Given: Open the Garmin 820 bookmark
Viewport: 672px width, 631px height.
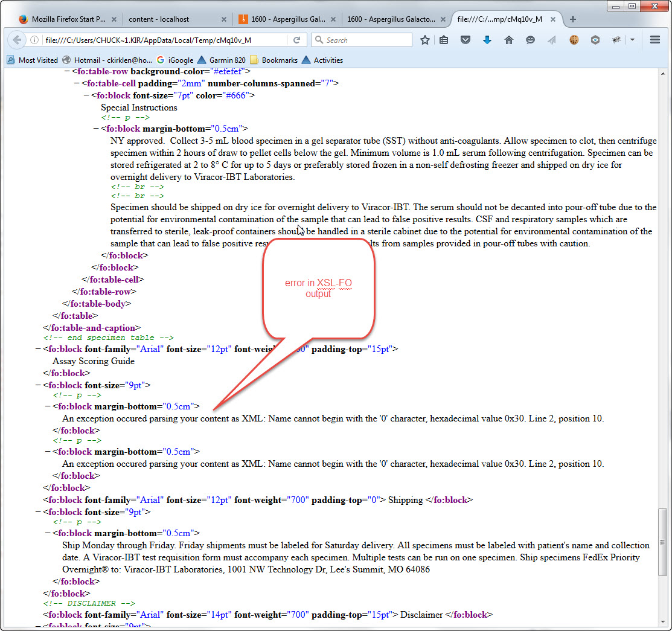Looking at the screenshot, I should click(x=222, y=60).
